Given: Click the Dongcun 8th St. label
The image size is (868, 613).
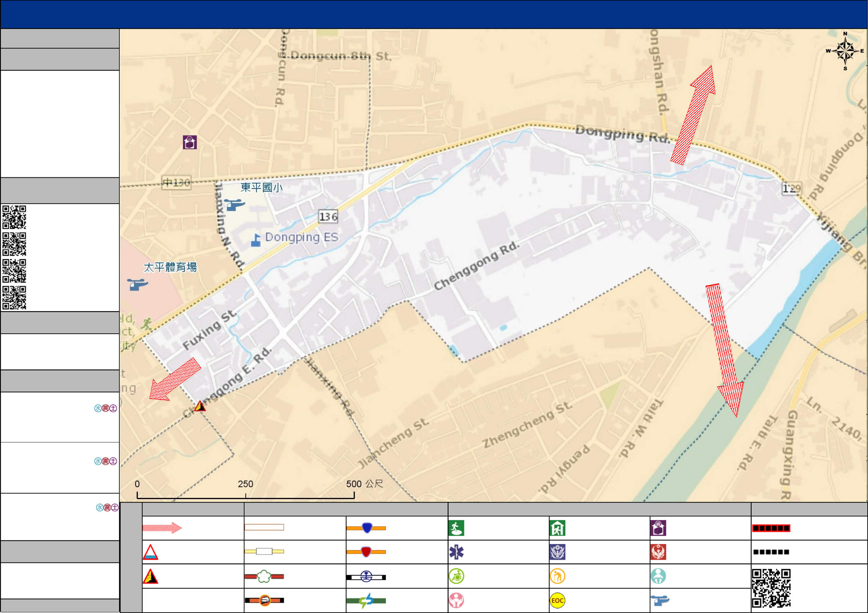Looking at the screenshot, I should [x=341, y=56].
